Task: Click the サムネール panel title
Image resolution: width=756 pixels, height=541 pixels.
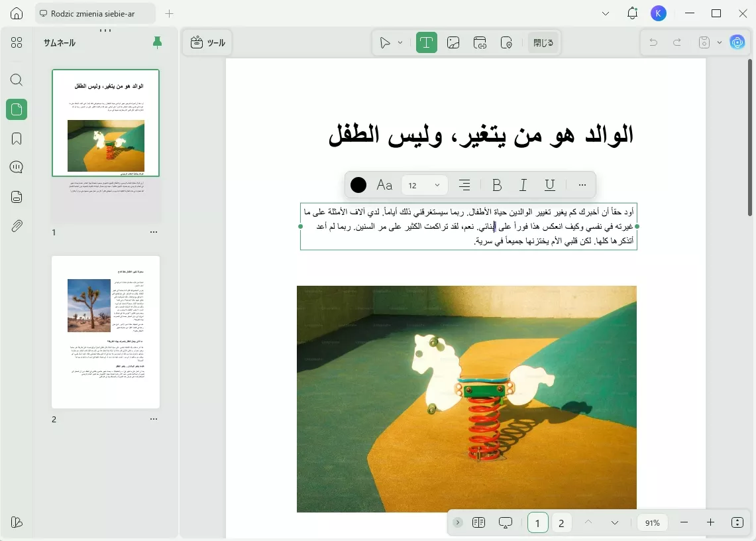Action: tap(60, 42)
